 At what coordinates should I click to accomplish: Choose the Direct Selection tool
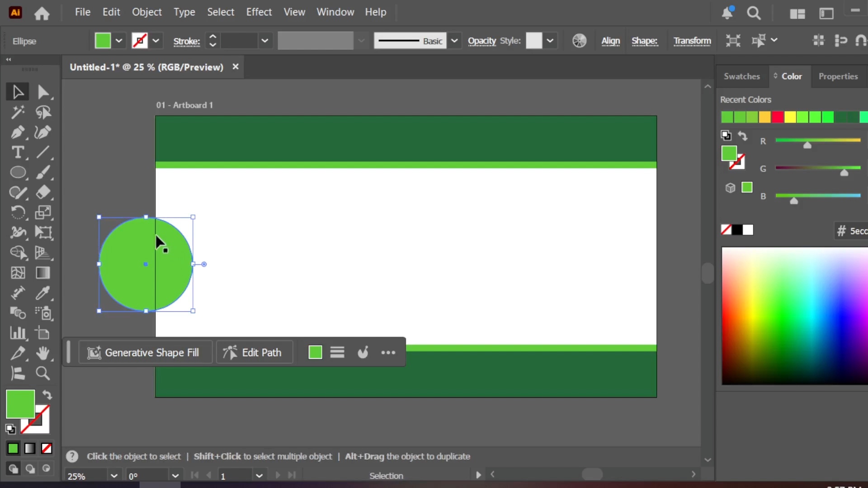[43, 92]
